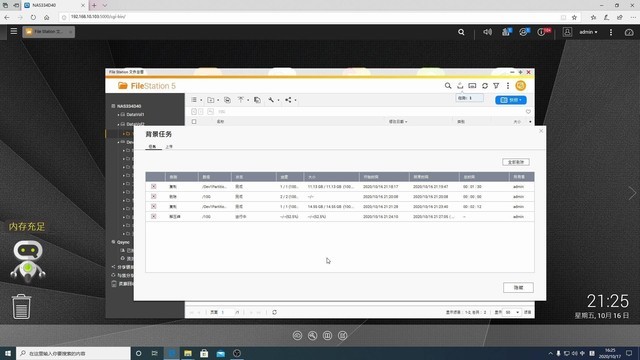Click the File Station tab in QTS taskbar

[x=49, y=32]
